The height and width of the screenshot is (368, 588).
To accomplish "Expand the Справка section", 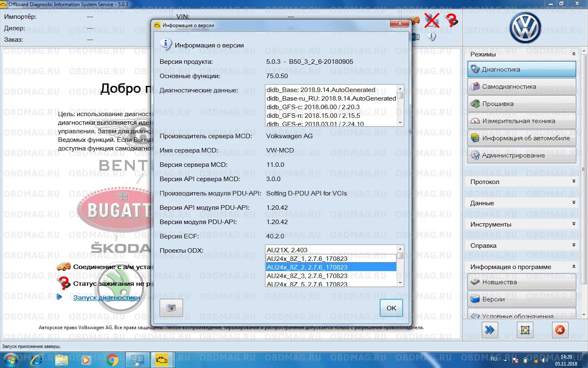I will tap(573, 245).
